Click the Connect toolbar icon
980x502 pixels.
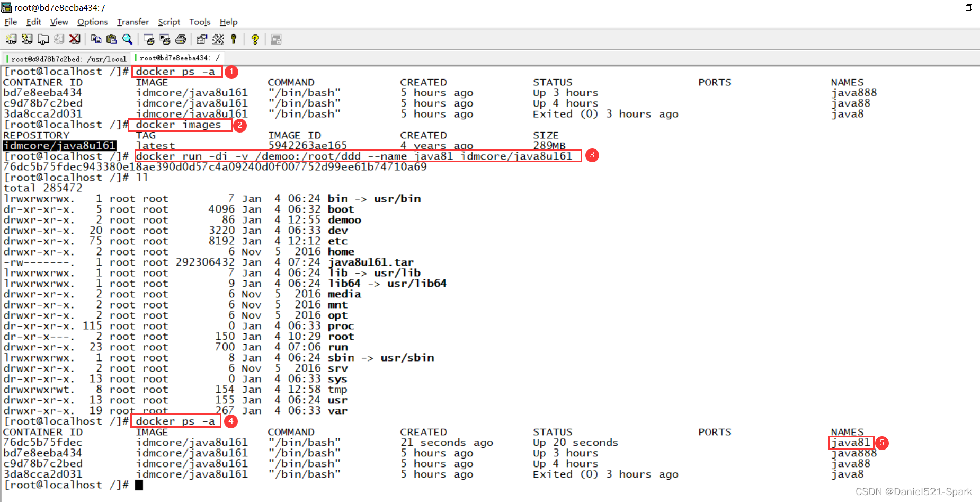tap(11, 39)
